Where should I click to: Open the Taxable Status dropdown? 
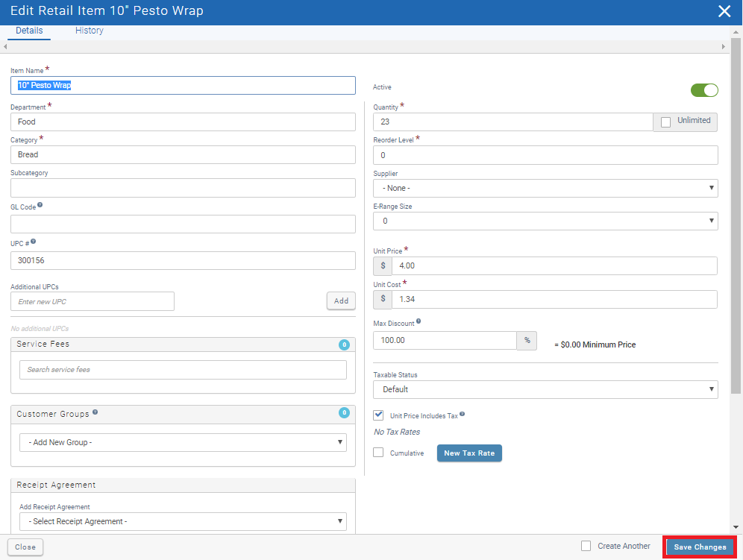pyautogui.click(x=545, y=389)
